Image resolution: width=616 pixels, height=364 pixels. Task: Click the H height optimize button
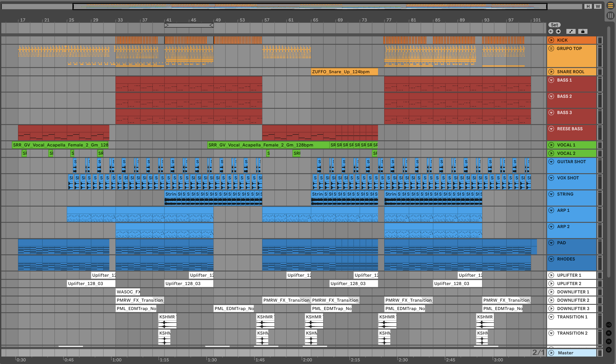588,6
